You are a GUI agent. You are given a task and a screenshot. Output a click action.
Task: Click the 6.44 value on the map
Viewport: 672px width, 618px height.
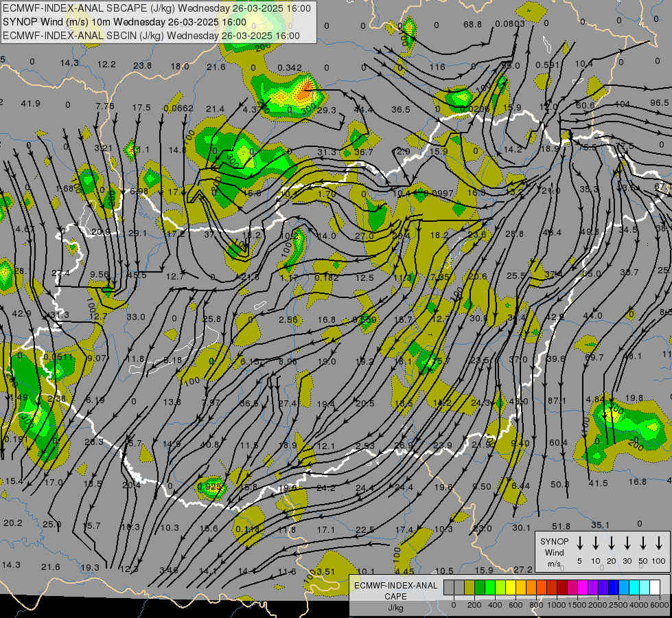521,486
